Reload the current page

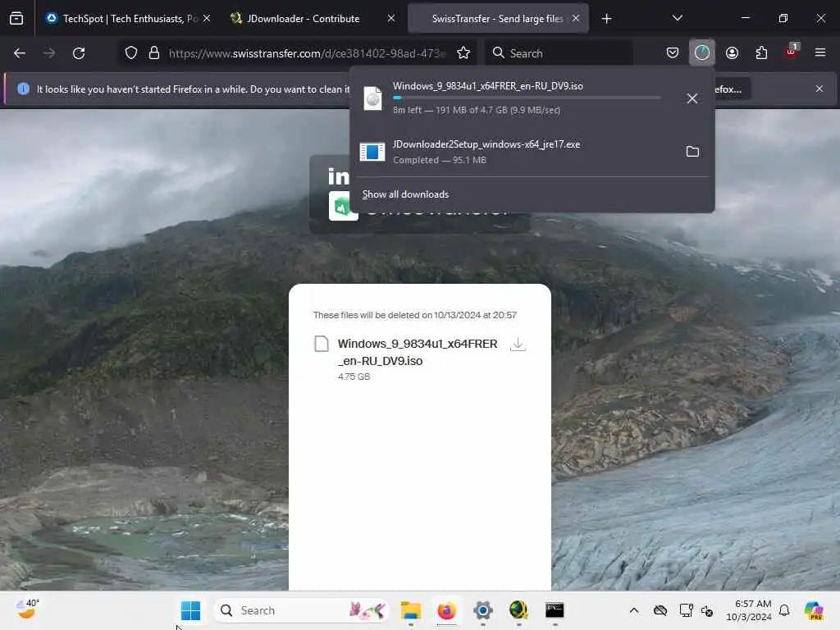(79, 53)
